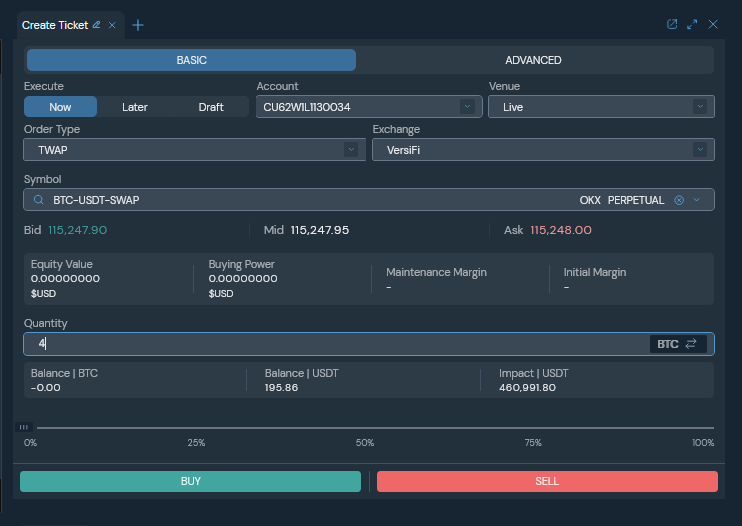Screen dimensions: 742x526
Task: Pop out the ticket into a new window
Action: click(672, 24)
